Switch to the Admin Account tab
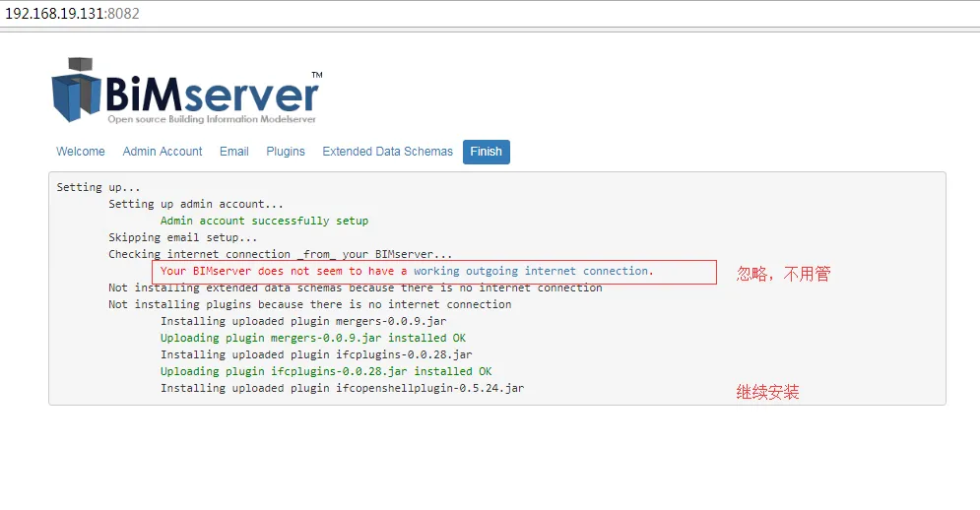Screen dimensions: 980x510 point(163,152)
